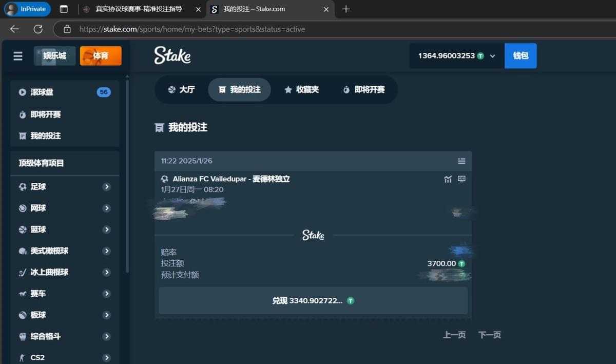Click the CS2 esports icon

pyautogui.click(x=23, y=358)
